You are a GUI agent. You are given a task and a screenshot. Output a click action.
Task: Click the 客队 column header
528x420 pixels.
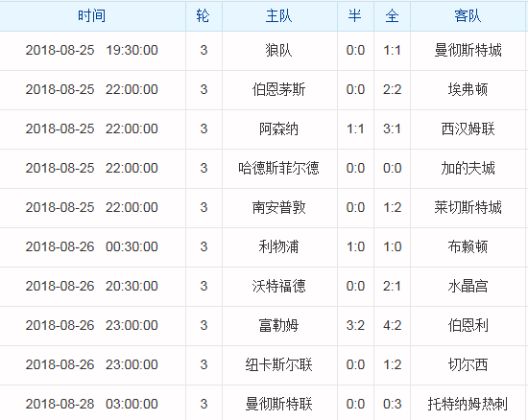tap(468, 15)
